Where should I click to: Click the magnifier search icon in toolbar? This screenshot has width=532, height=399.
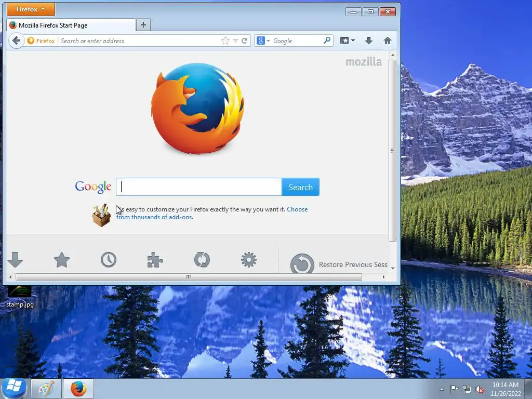pos(327,41)
